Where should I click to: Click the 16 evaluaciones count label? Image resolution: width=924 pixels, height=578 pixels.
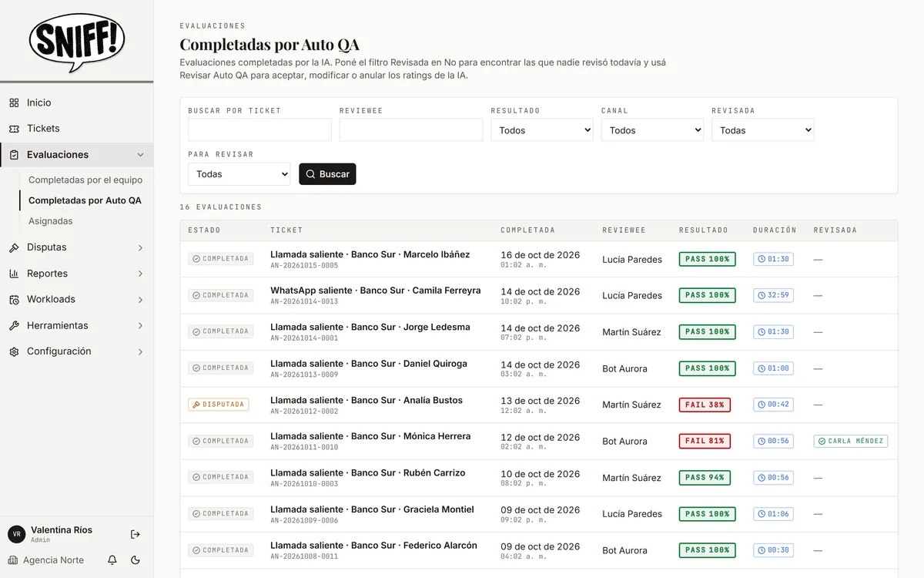coord(220,207)
